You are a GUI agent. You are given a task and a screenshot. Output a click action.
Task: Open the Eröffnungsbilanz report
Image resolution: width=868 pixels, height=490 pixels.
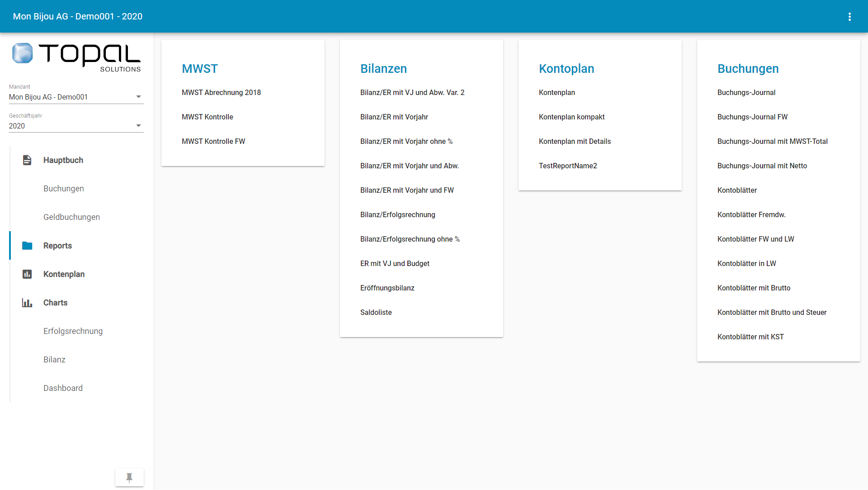coord(387,288)
